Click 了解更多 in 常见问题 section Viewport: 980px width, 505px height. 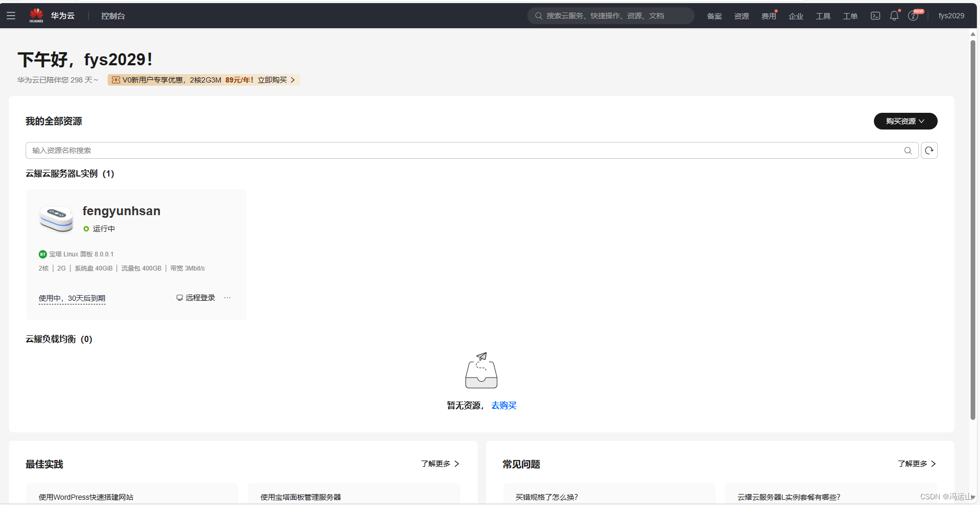(x=917, y=464)
